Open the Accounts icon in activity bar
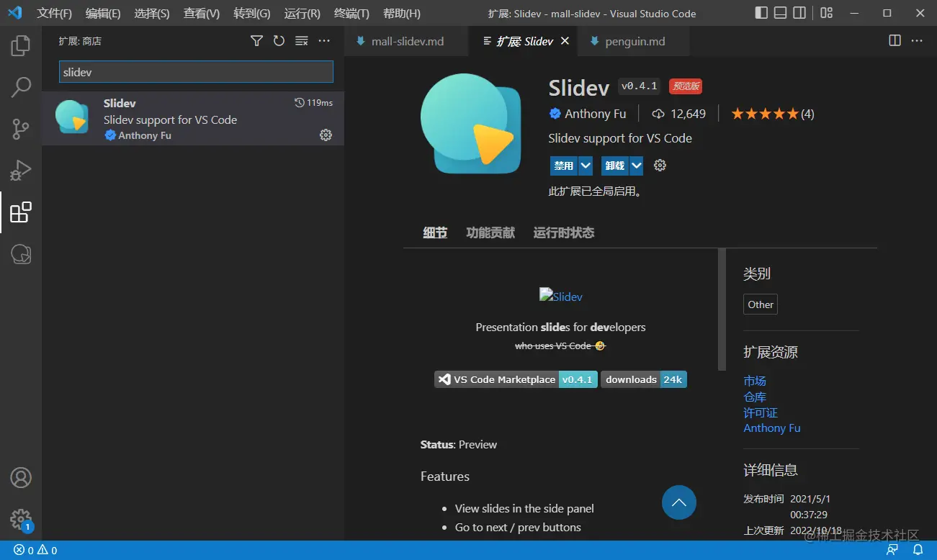Screen dimensions: 937x560 (x=21, y=477)
